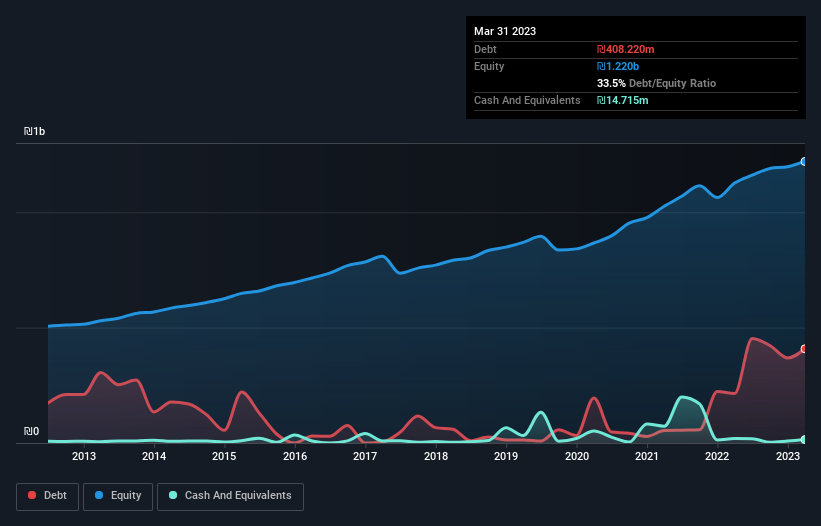Click the 2022 x-axis label
Screen dimensions: 821x526
point(717,456)
